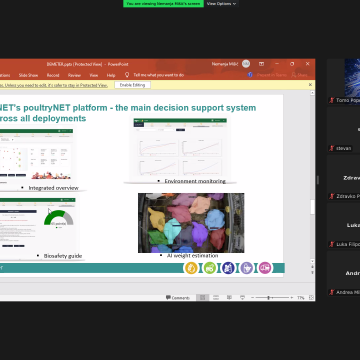Open the Review ribbon tab
This screenshot has height=360, width=360.
[x=74, y=75]
